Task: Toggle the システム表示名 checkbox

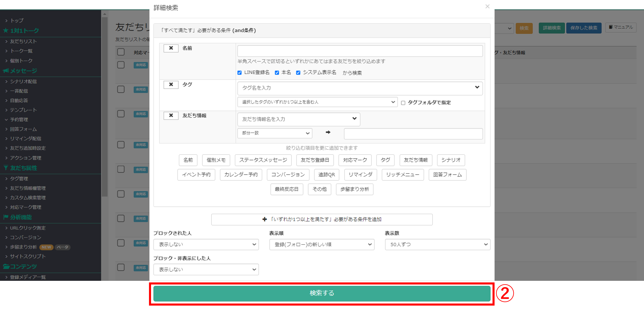Action: click(298, 73)
